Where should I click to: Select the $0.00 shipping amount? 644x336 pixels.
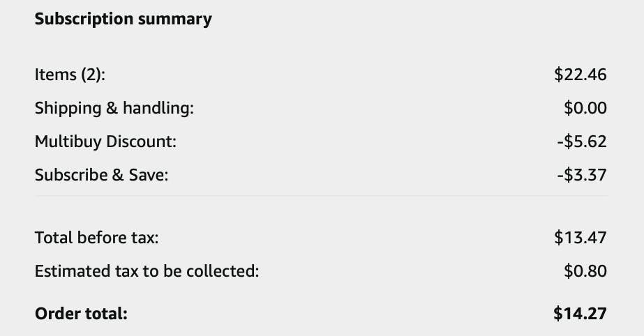coord(585,108)
